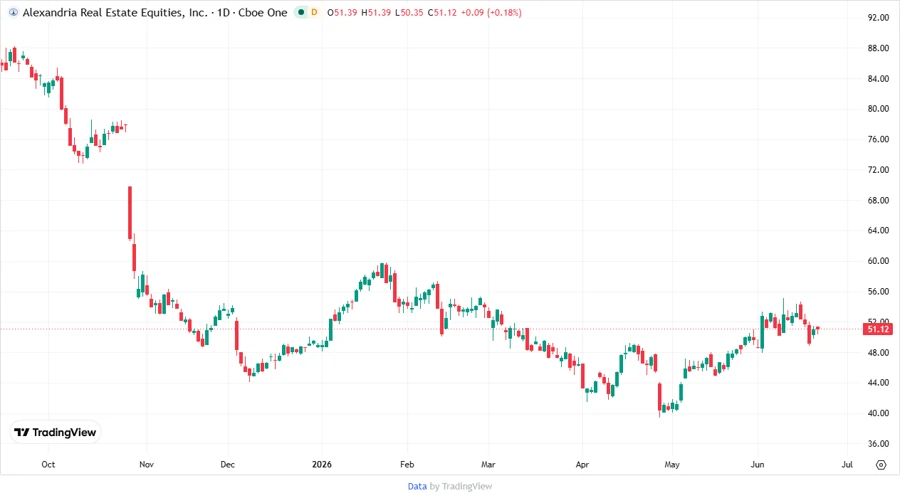Click the 44.00 price scale label
Image resolution: width=900 pixels, height=498 pixels.
pos(878,382)
